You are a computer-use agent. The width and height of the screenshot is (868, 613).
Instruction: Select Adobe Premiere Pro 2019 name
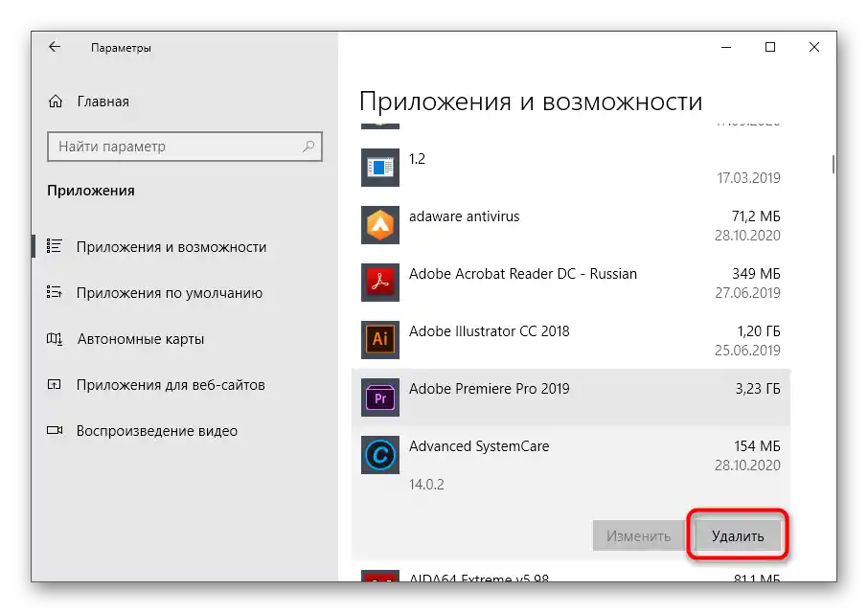tap(490, 389)
